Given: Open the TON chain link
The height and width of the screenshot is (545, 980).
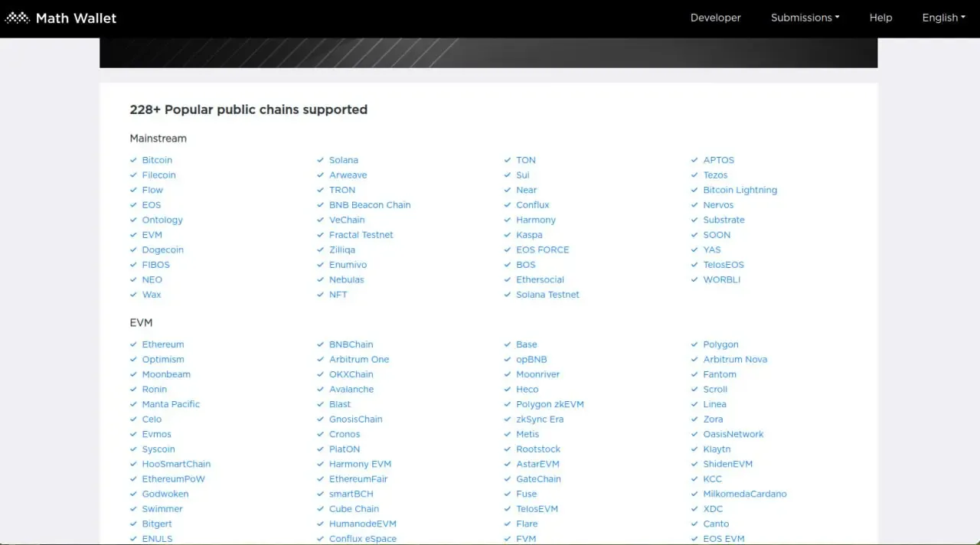Looking at the screenshot, I should coord(526,160).
